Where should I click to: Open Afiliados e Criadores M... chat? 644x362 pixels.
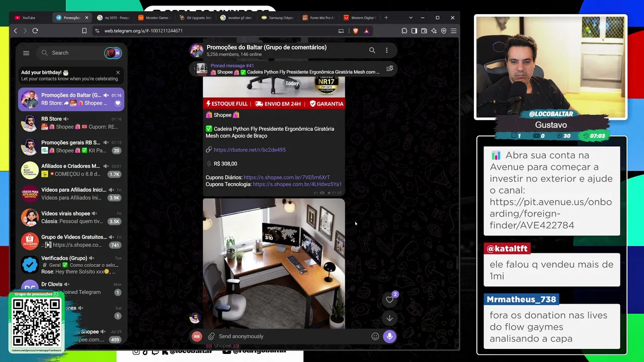pyautogui.click(x=71, y=170)
